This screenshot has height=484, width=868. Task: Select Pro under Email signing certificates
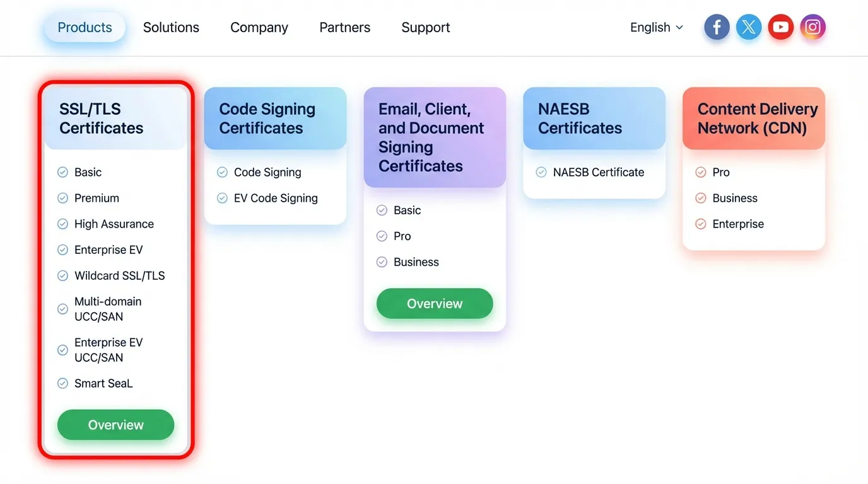402,236
